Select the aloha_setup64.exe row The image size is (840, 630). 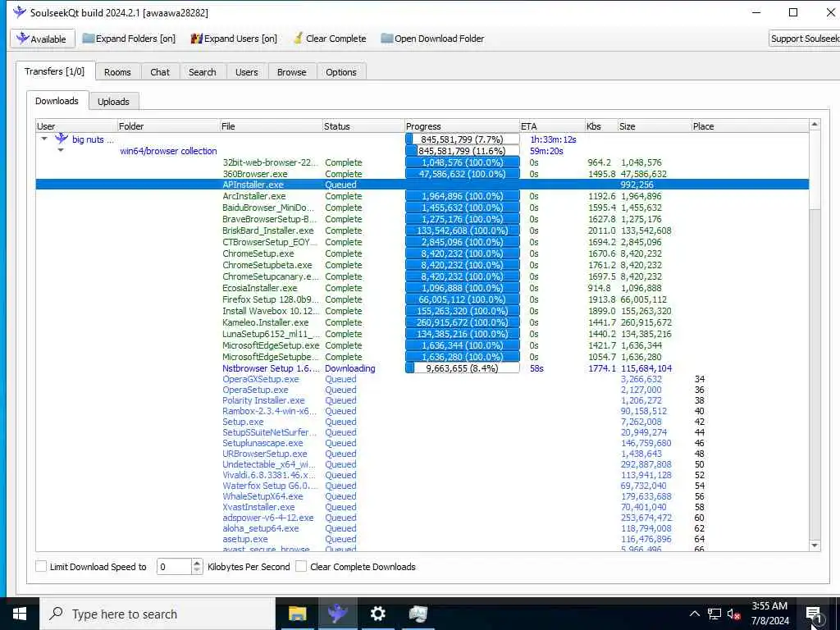coord(422,528)
